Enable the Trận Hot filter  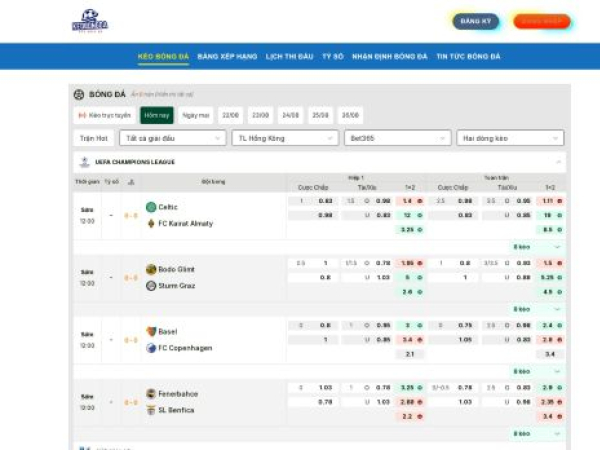pyautogui.click(x=93, y=138)
